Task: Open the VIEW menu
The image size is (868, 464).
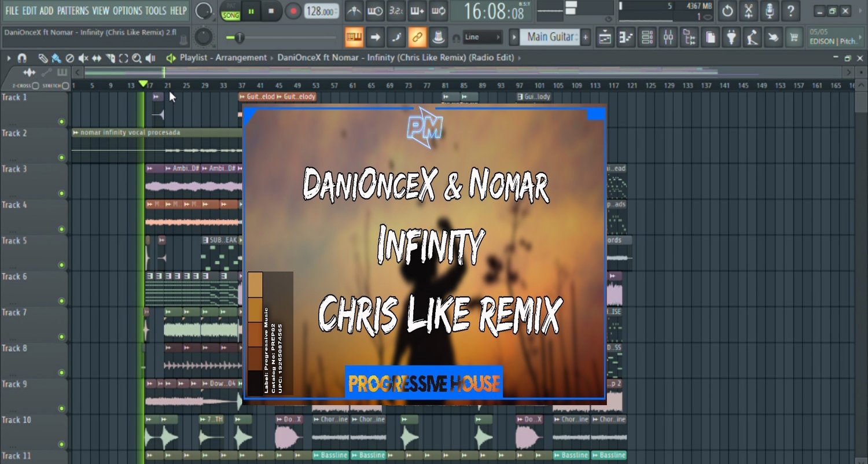Action: coord(101,10)
